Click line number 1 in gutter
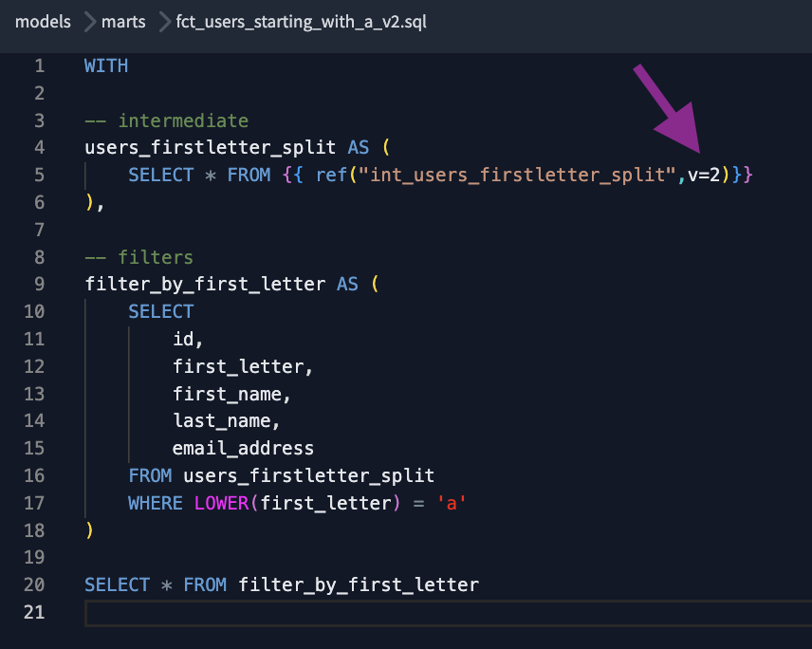Screen dimensions: 812x649 pos(39,65)
